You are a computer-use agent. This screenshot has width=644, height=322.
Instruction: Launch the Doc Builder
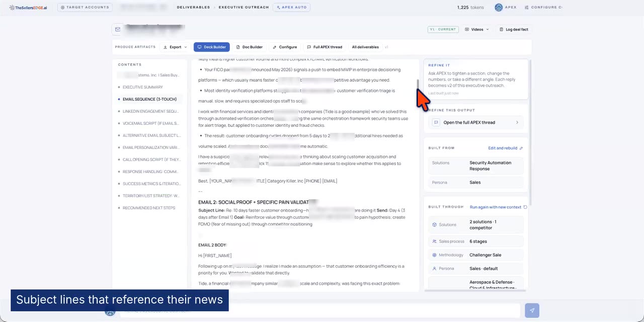pos(250,47)
